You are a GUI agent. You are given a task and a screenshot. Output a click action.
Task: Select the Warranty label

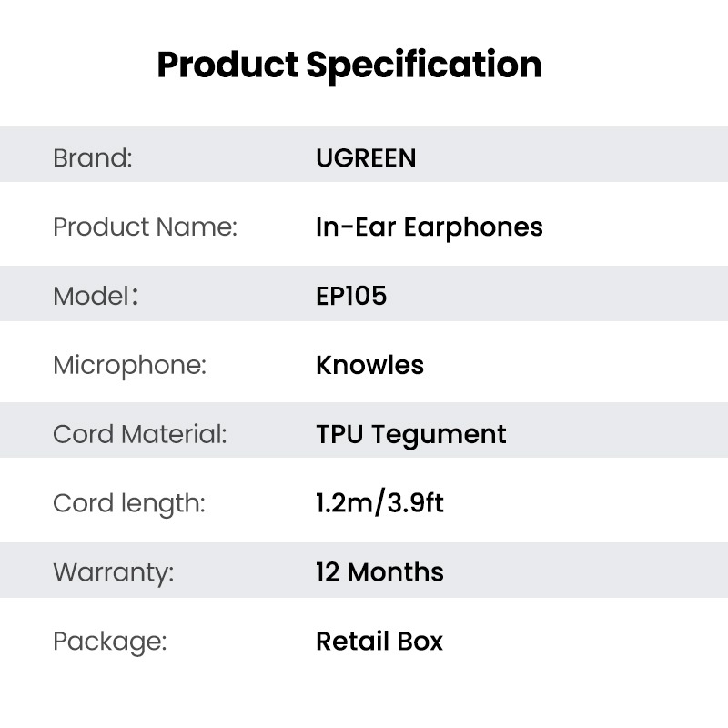point(113,572)
